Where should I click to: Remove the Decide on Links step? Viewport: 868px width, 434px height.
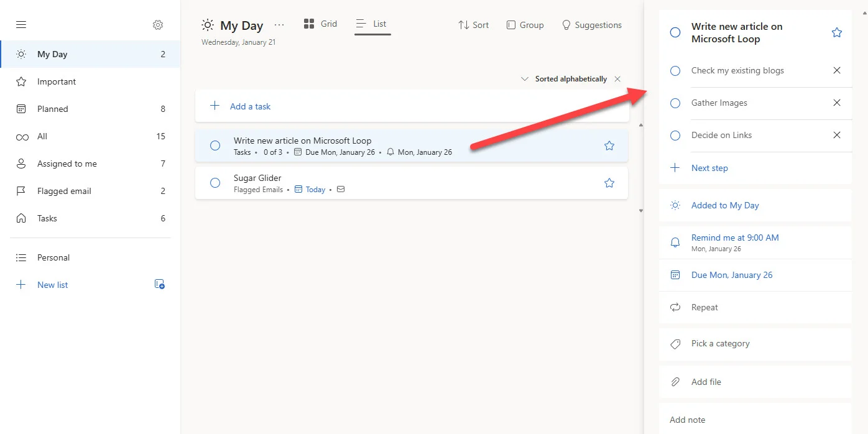click(x=837, y=135)
